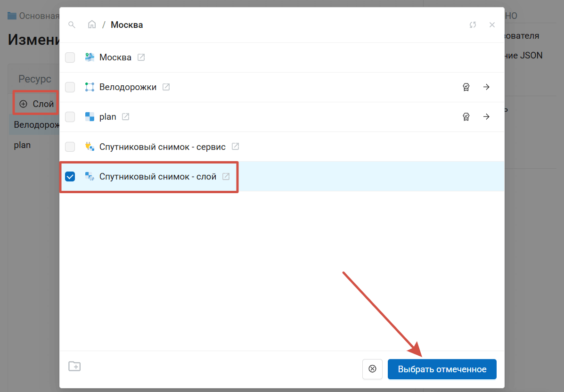This screenshot has width=564, height=392.
Task: Tick the Велодорожки checkbox
Action: point(70,87)
